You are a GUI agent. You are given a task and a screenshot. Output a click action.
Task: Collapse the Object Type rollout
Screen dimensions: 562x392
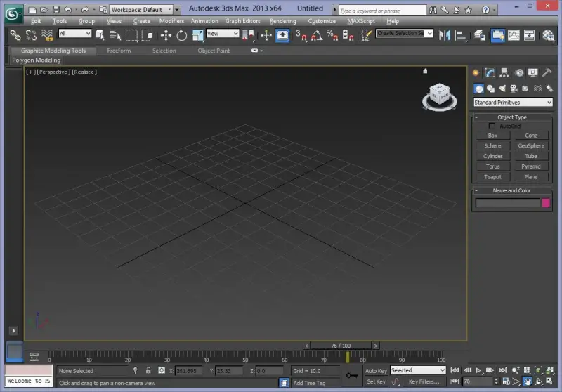pos(512,117)
